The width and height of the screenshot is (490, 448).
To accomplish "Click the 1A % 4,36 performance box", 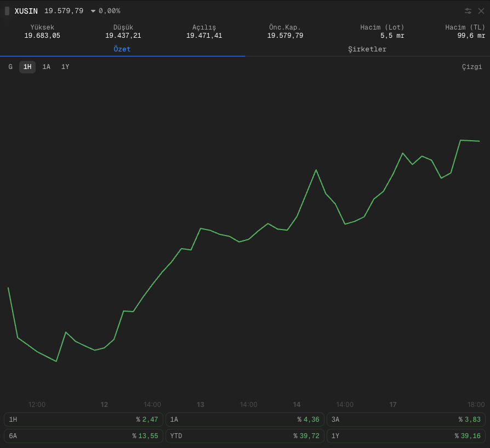I will (244, 420).
